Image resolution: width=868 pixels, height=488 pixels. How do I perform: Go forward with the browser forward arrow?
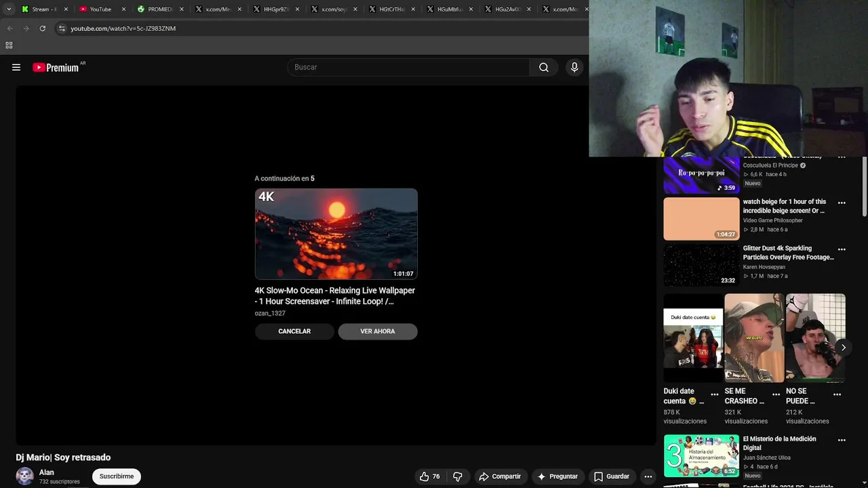coord(26,28)
